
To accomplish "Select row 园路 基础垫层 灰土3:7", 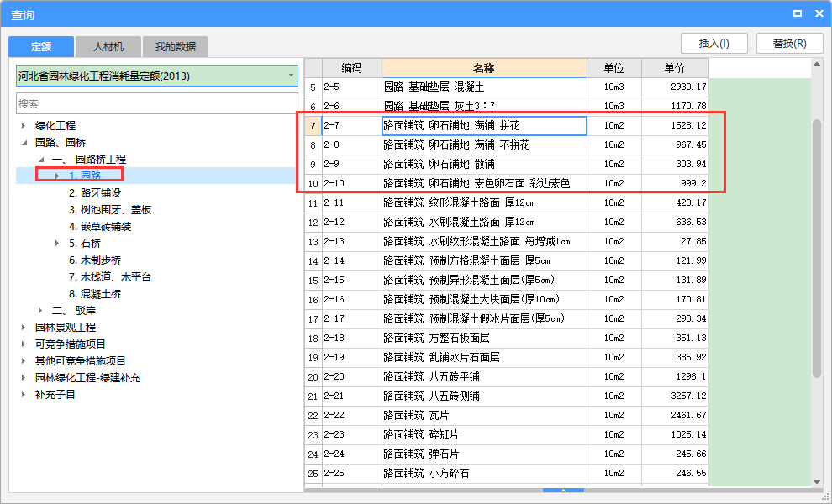I will point(507,106).
